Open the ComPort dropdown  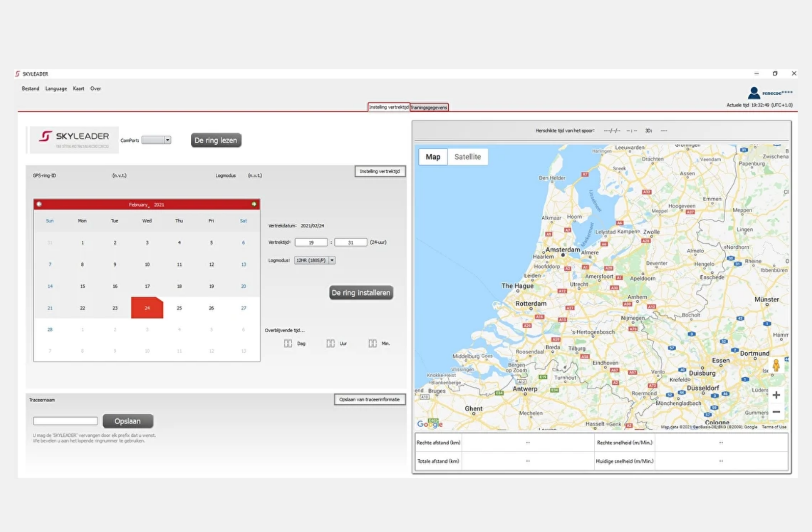(167, 140)
